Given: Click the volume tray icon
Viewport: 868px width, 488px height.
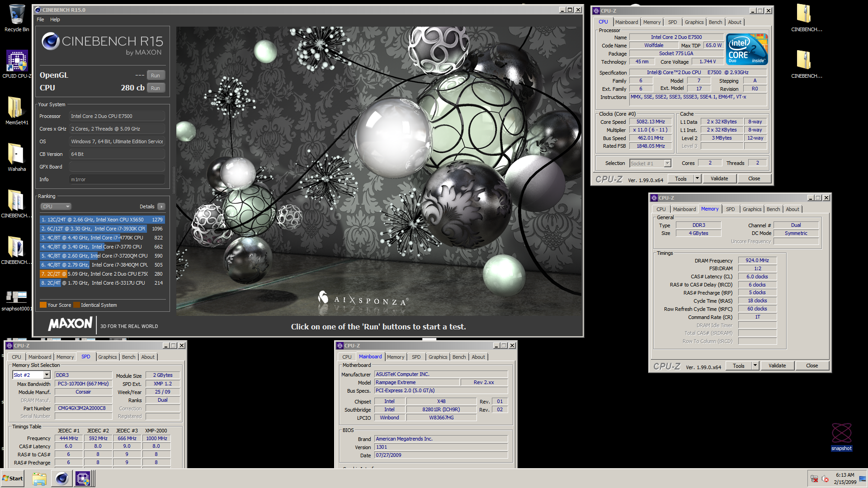Looking at the screenshot, I should [825, 479].
